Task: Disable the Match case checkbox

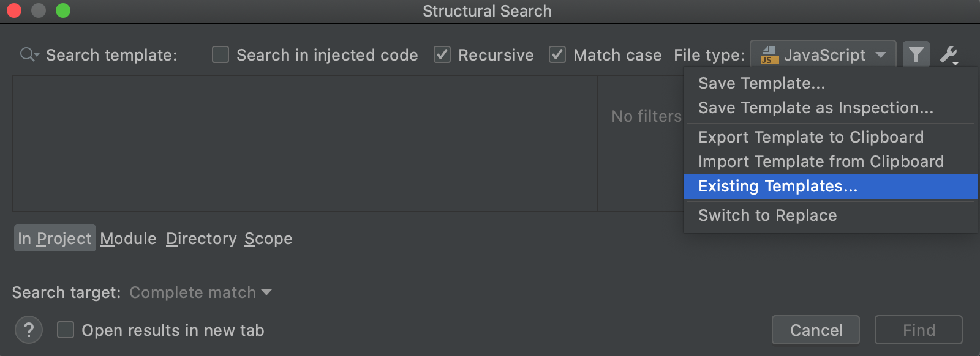Action: point(557,55)
